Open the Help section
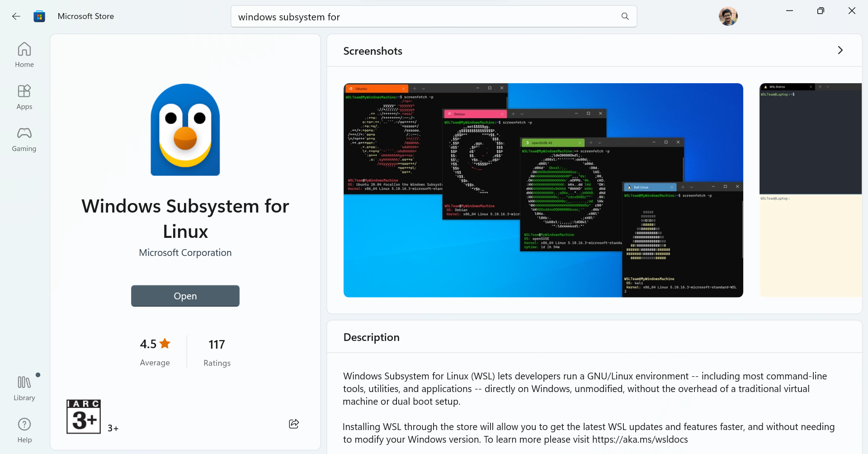The height and width of the screenshot is (454, 868). (x=24, y=429)
